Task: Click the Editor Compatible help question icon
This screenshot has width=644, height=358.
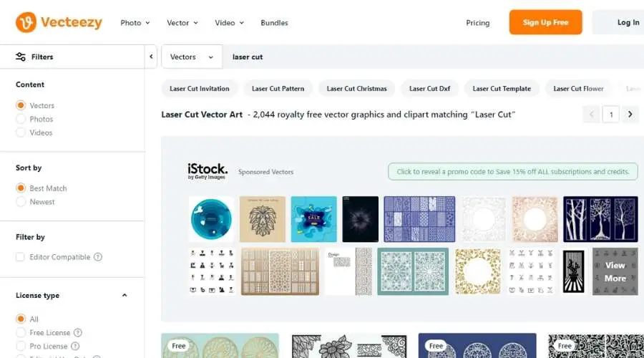Action: pos(98,257)
